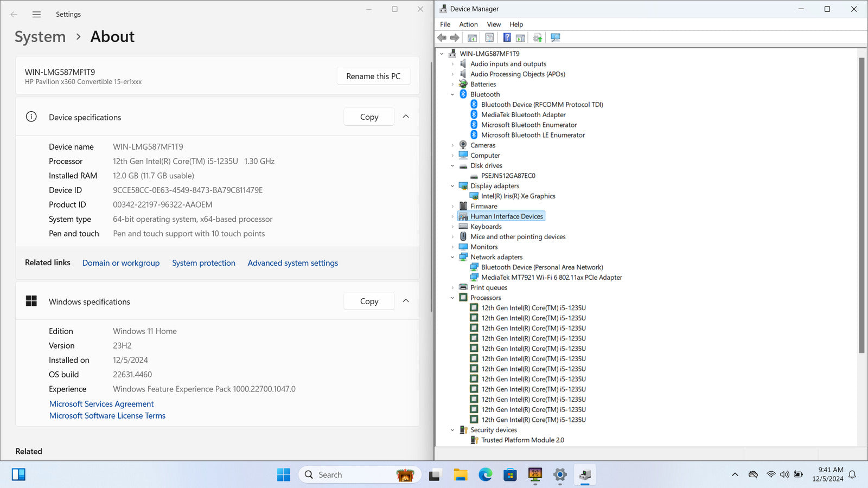868x488 pixels.
Task: Click the Update device driver toolbar icon
Action: point(538,37)
